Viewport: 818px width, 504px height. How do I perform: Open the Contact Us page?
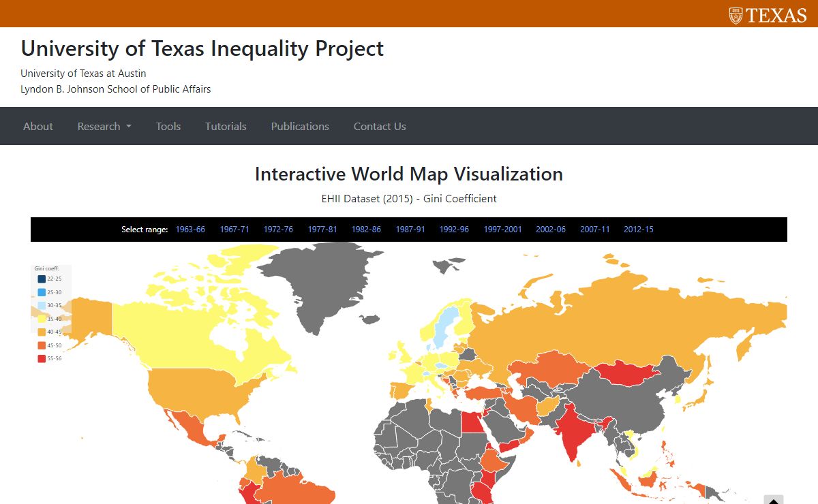pyautogui.click(x=380, y=126)
